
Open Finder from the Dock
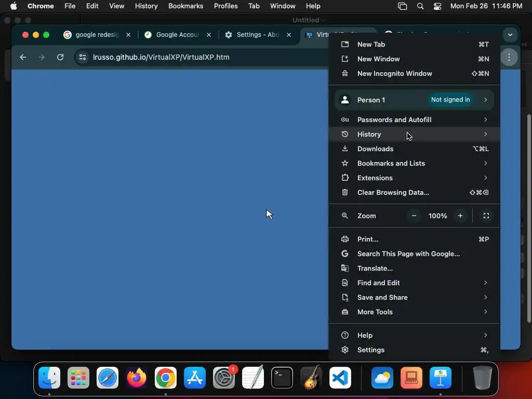[49, 378]
